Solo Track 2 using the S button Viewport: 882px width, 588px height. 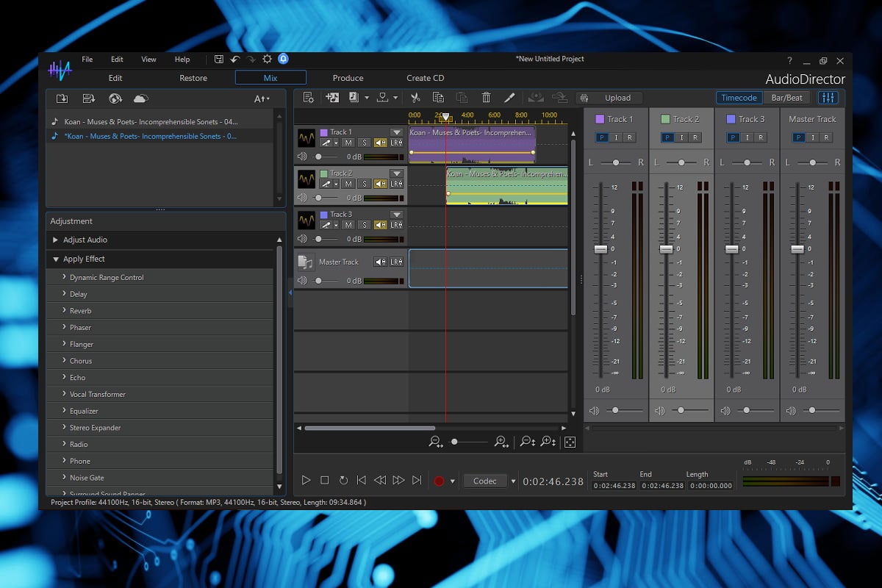pos(363,184)
